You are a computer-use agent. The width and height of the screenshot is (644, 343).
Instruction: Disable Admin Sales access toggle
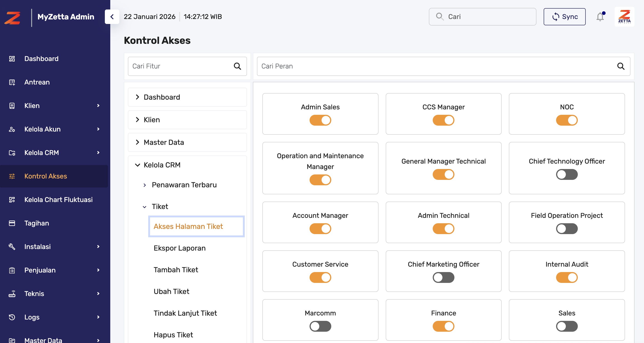point(320,120)
